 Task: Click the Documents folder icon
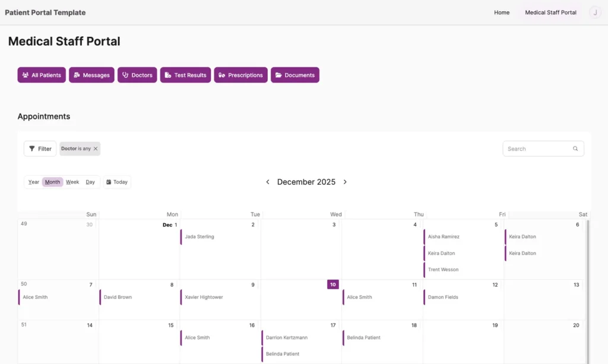click(278, 75)
